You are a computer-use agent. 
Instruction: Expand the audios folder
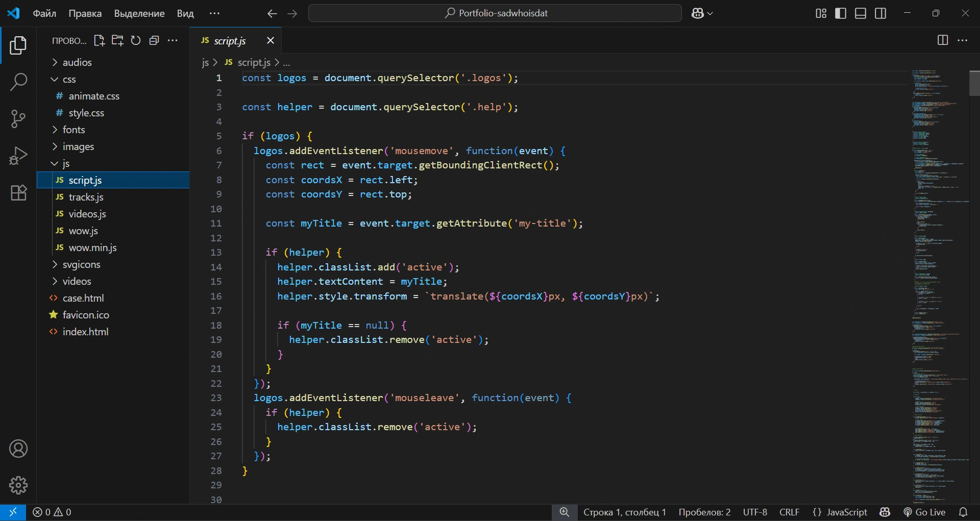click(x=77, y=62)
